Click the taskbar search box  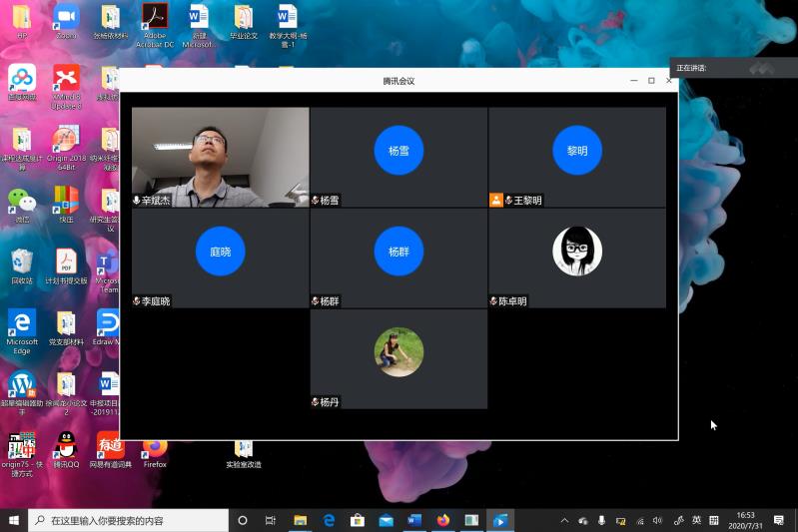point(128,520)
